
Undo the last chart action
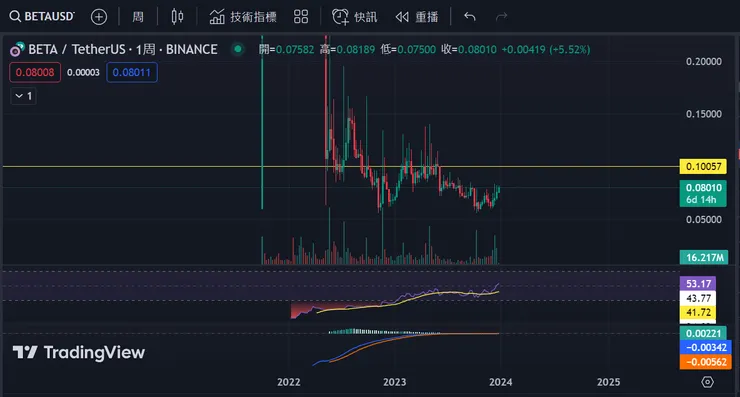470,17
